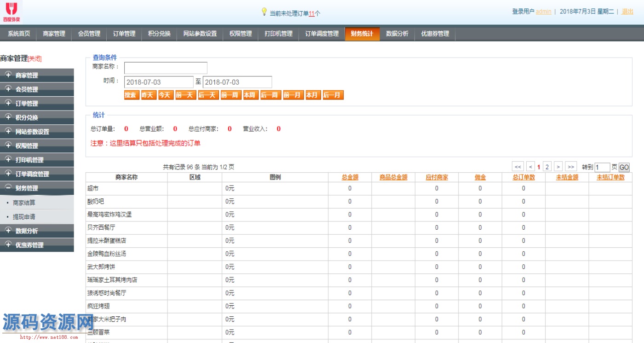Open 积分兑换 in top navigation bar
The width and height of the screenshot is (644, 343).
[159, 34]
